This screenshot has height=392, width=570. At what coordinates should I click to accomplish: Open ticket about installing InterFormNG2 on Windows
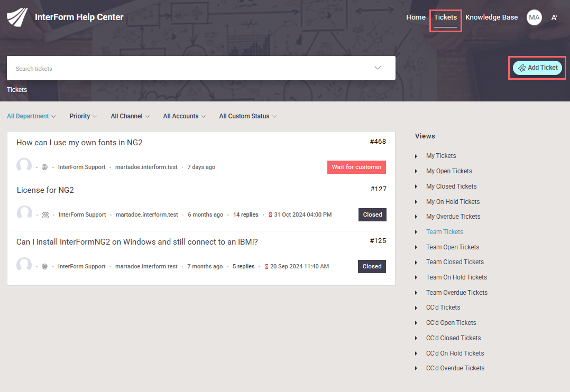point(137,242)
